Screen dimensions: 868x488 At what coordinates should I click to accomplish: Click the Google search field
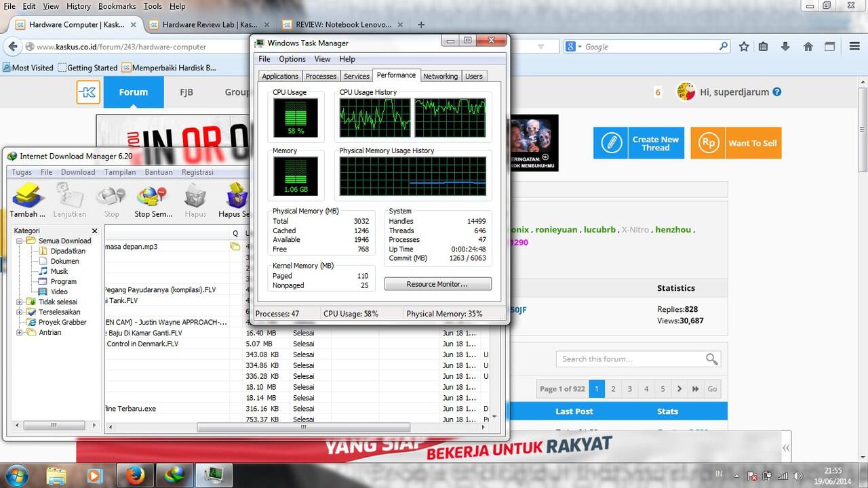coord(650,47)
